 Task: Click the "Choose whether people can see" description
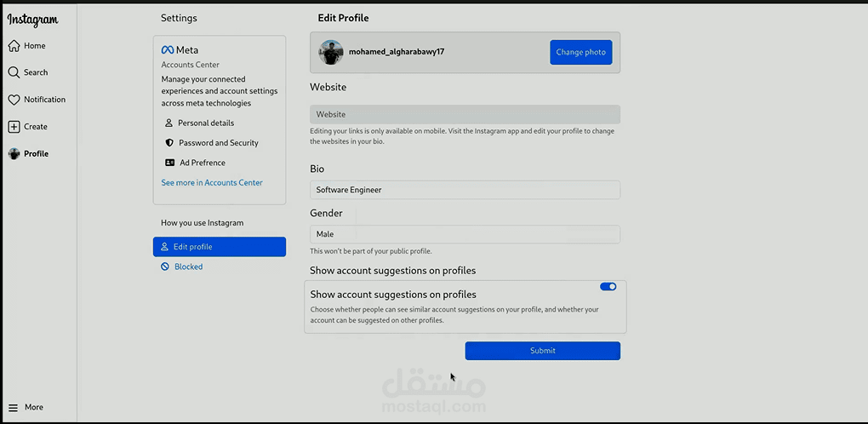pos(454,315)
